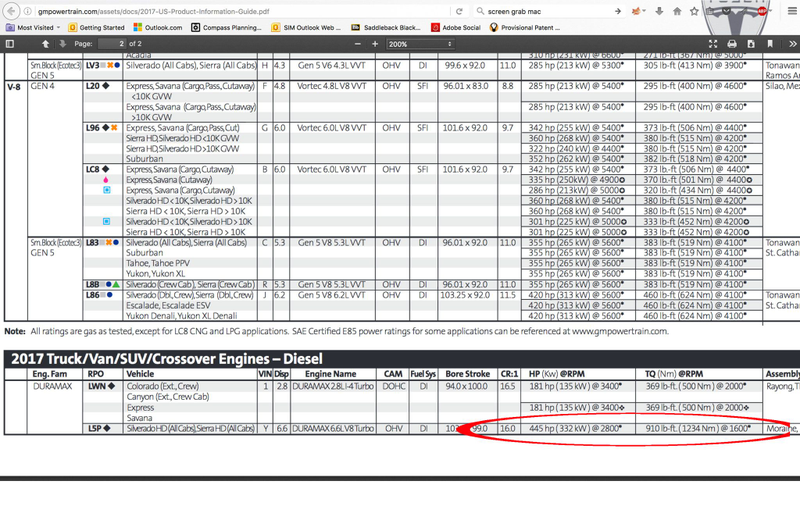Viewport: 800px width, 531px height.
Task: Click '910 lb-ft (1234 Nm) @ 1600' cell
Action: 698,428
